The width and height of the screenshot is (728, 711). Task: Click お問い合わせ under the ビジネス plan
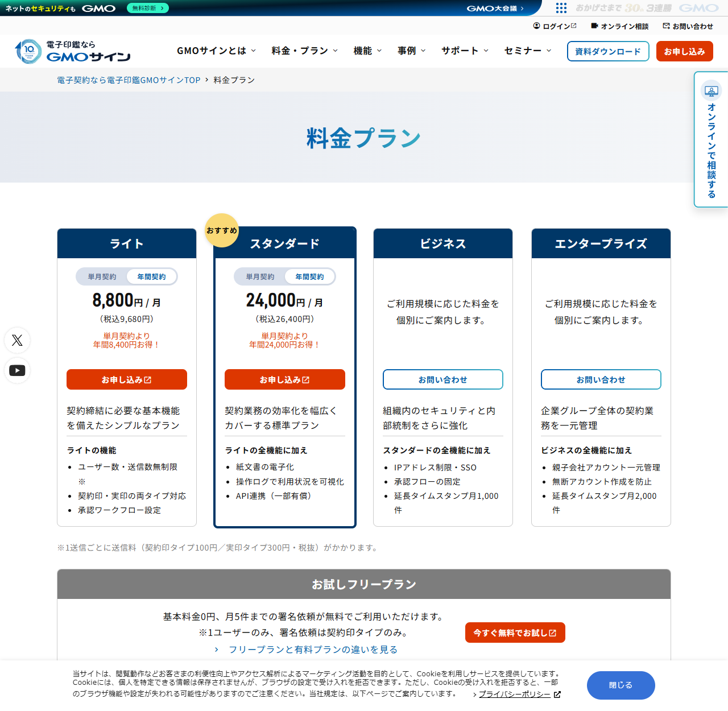[x=443, y=379]
